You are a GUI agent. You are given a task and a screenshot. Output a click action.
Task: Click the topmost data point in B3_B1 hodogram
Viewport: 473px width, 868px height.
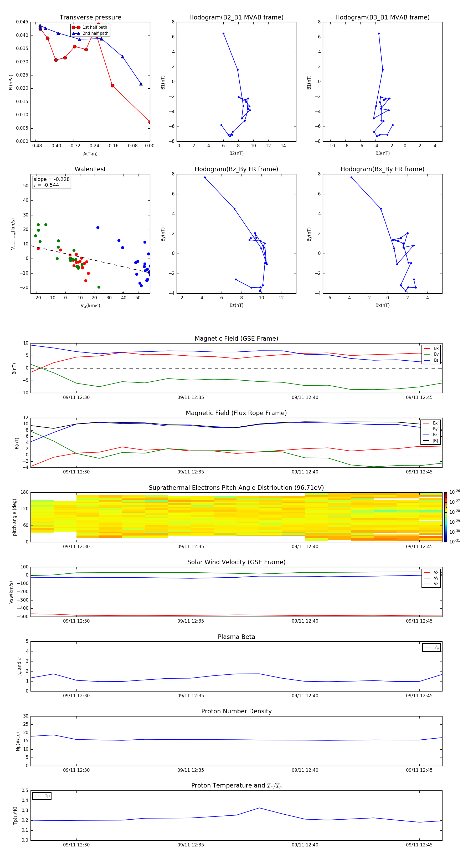click(379, 34)
